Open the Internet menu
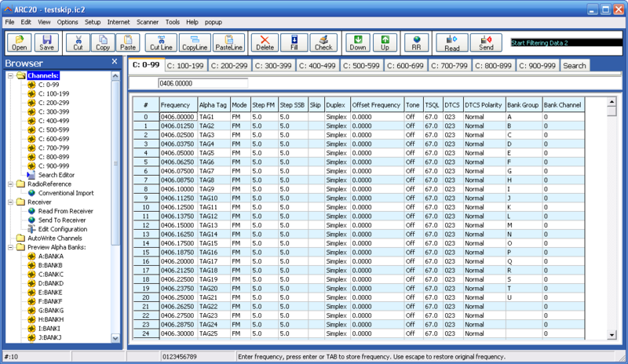 [119, 22]
